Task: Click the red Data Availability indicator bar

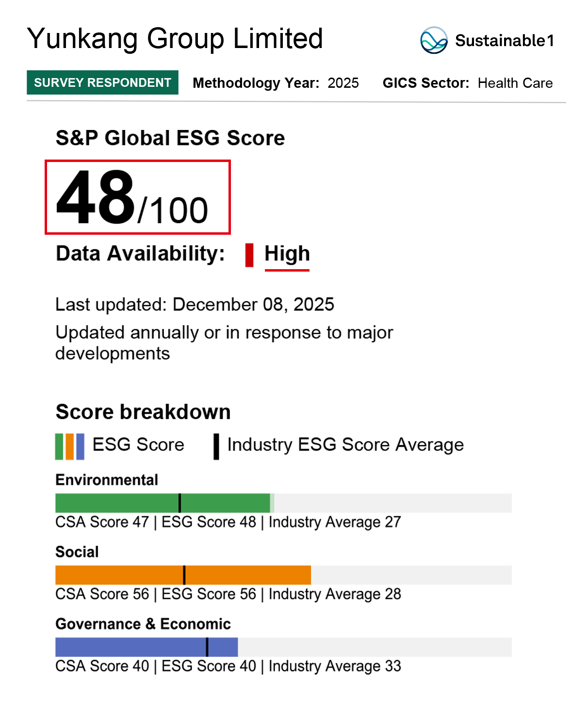Action: (x=249, y=255)
